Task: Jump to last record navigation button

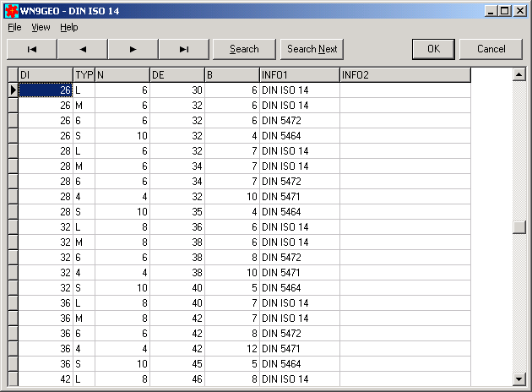Action: click(x=184, y=49)
